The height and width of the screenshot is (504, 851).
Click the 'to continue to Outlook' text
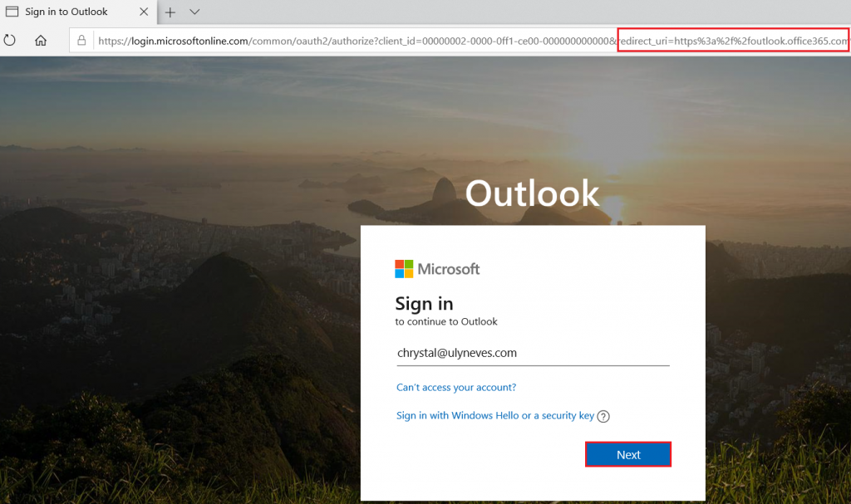pos(446,321)
